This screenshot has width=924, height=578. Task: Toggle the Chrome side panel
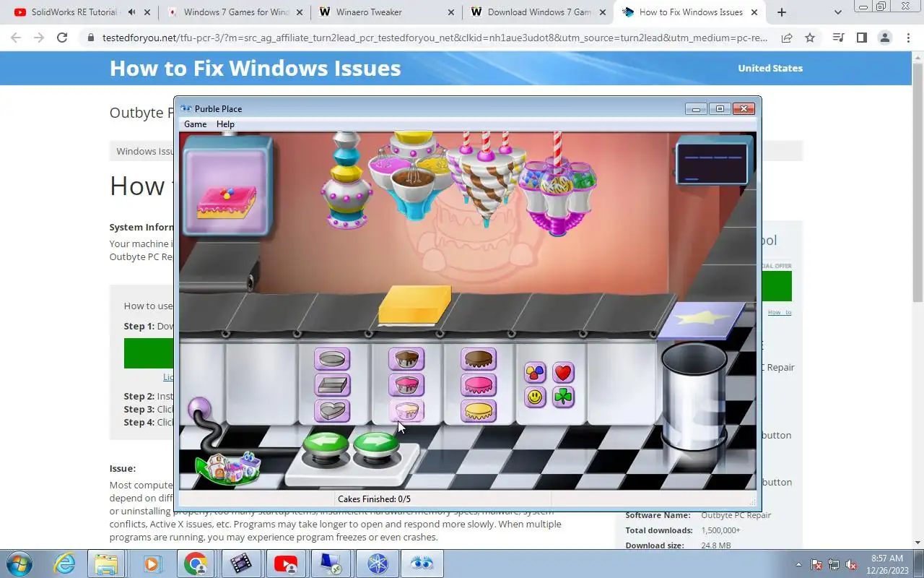861,38
